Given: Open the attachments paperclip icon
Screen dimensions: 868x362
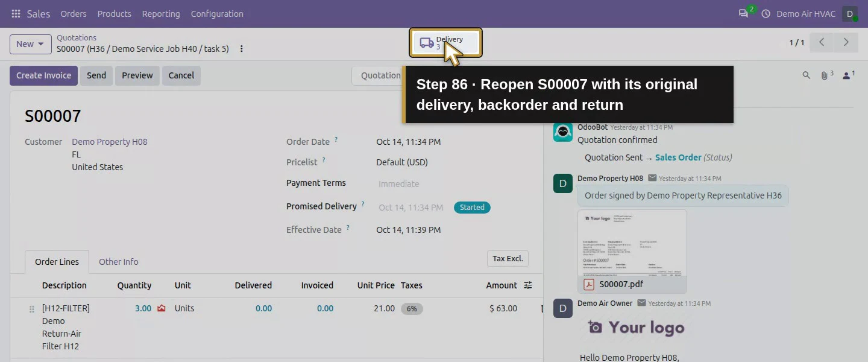Looking at the screenshot, I should click(826, 75).
